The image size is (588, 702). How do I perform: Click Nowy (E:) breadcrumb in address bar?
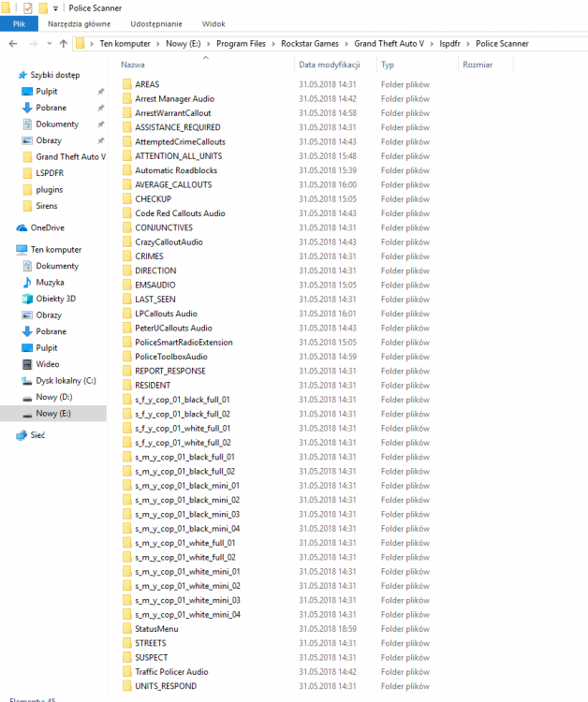click(x=184, y=43)
